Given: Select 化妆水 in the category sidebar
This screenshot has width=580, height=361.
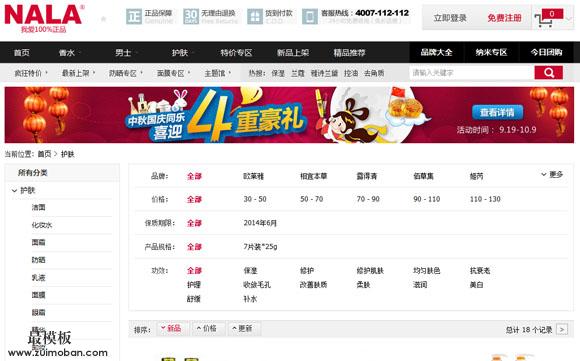Looking at the screenshot, I should [42, 225].
